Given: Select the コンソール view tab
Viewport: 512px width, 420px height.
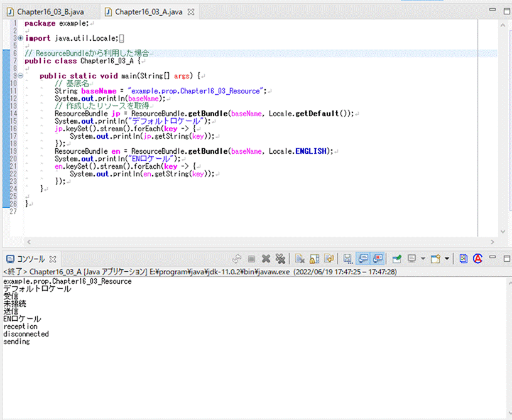Looking at the screenshot, I should click(x=30, y=259).
